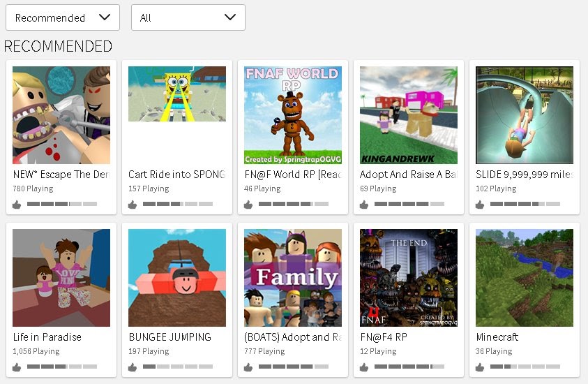Open the FNAF World RP thumbnail
588x384 pixels.
293,115
